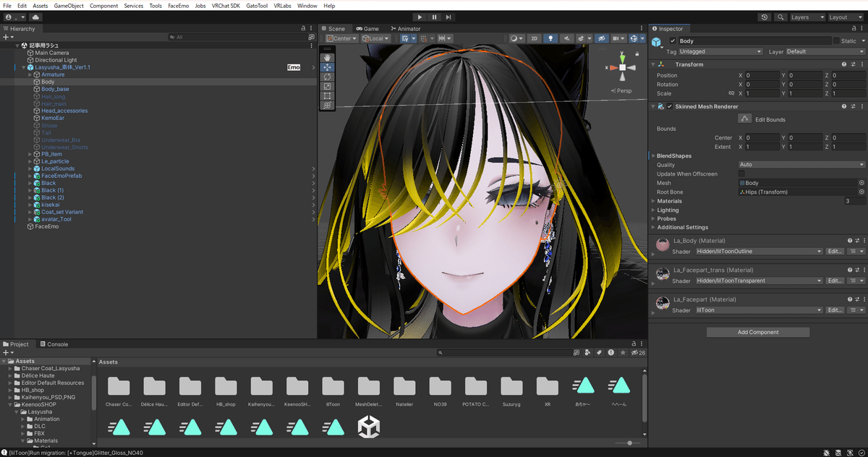The height and width of the screenshot is (457, 868).
Task: Click the Position X input field
Action: (x=762, y=75)
